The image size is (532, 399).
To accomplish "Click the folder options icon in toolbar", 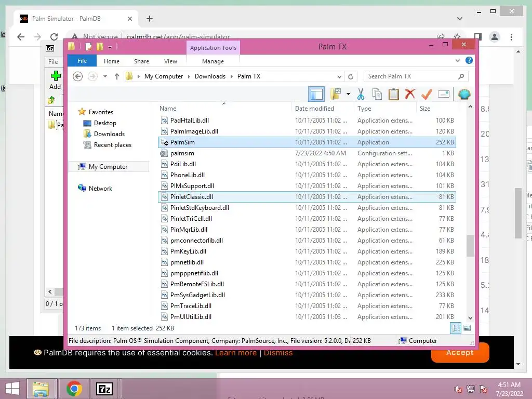I will [336, 94].
